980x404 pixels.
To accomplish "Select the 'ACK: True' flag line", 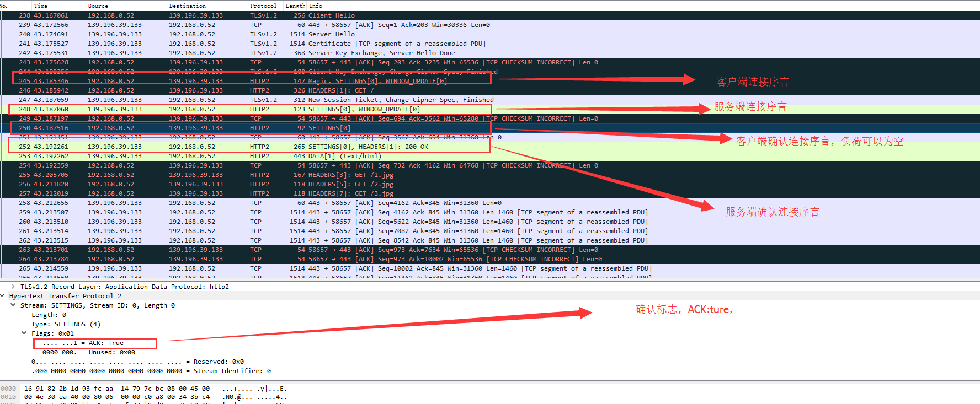I will [x=83, y=343].
